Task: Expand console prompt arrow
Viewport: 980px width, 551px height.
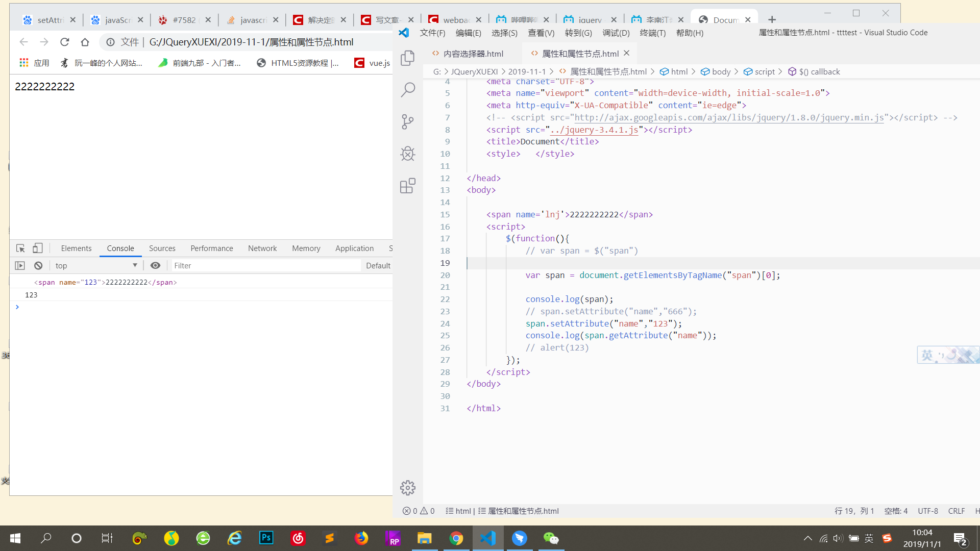Action: 17,307
